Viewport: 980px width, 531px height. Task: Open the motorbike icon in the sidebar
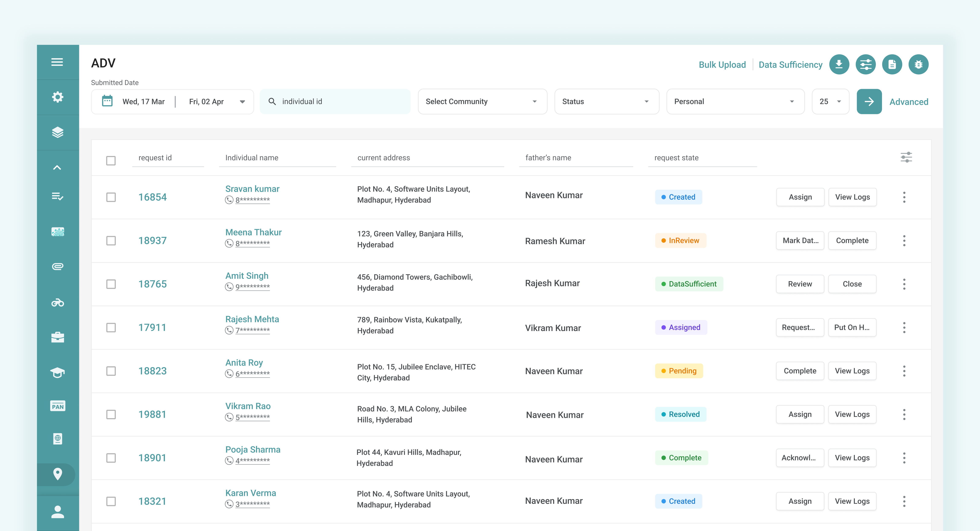(57, 303)
